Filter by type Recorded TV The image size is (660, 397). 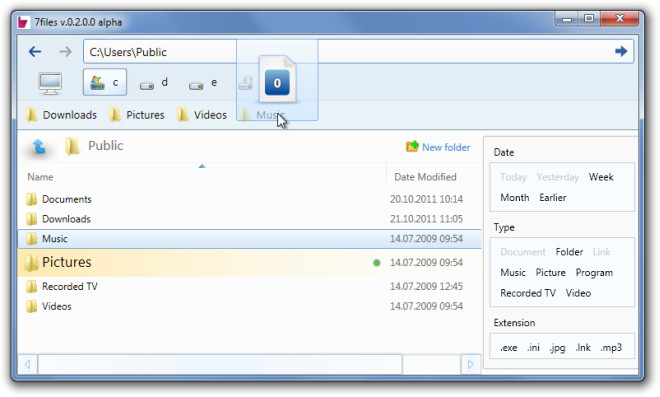point(528,293)
